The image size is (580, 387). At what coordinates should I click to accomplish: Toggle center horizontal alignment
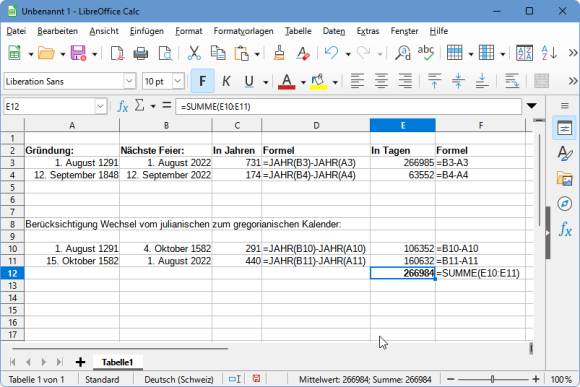pyautogui.click(x=381, y=81)
